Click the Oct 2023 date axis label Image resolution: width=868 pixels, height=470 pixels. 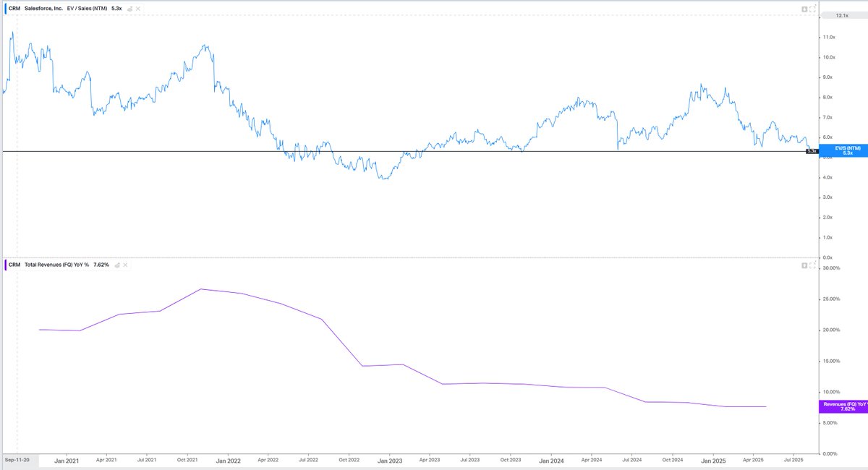(x=511, y=459)
